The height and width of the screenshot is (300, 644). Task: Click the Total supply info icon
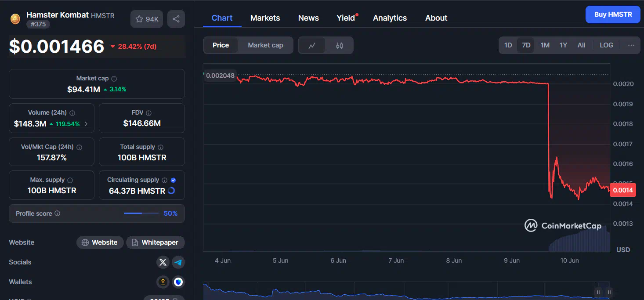[161, 147]
